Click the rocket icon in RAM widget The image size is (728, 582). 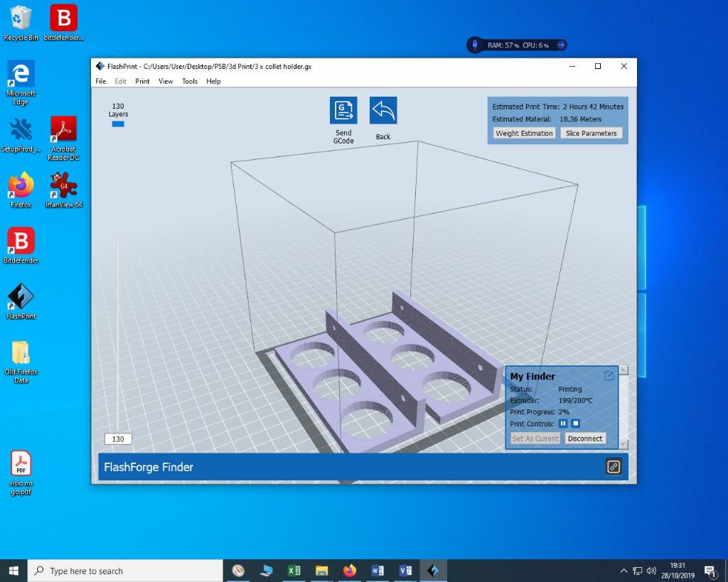pyautogui.click(x=475, y=45)
